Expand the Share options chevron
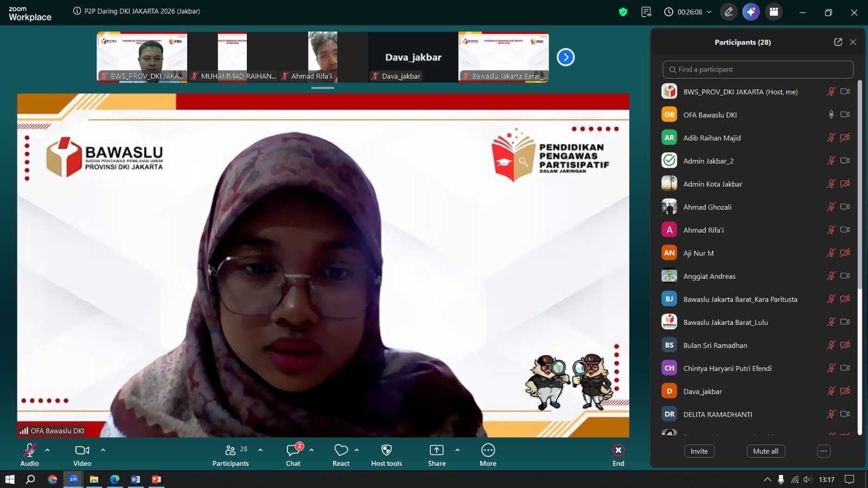 pos(457,450)
